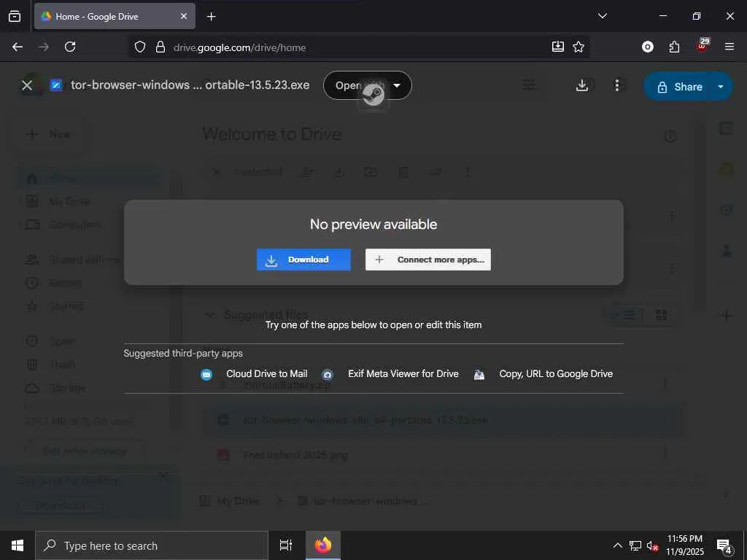Open the Firefox hamburger menu
747x560 pixels.
tap(729, 47)
